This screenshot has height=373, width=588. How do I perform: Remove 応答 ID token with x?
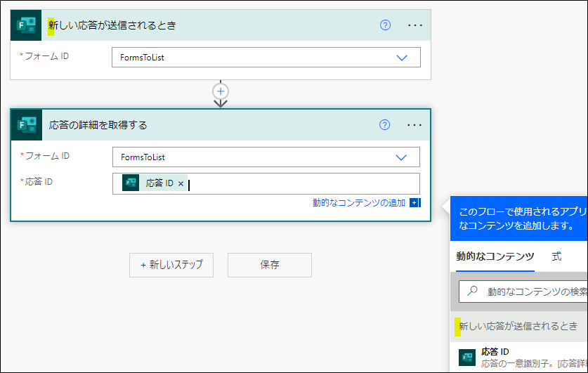181,184
